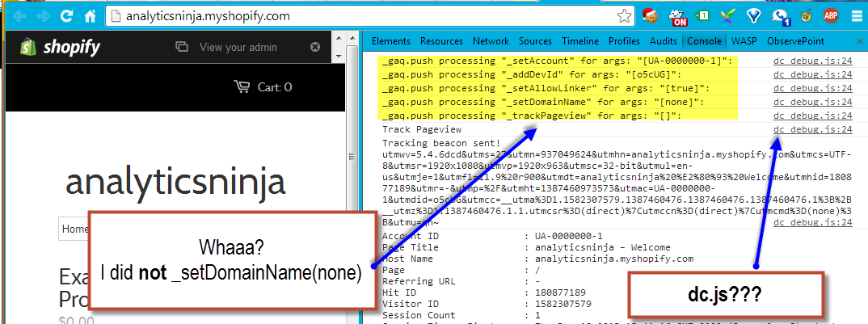Open the Network tab in DevTools
Viewport: 868px width, 324px height.
(x=491, y=41)
